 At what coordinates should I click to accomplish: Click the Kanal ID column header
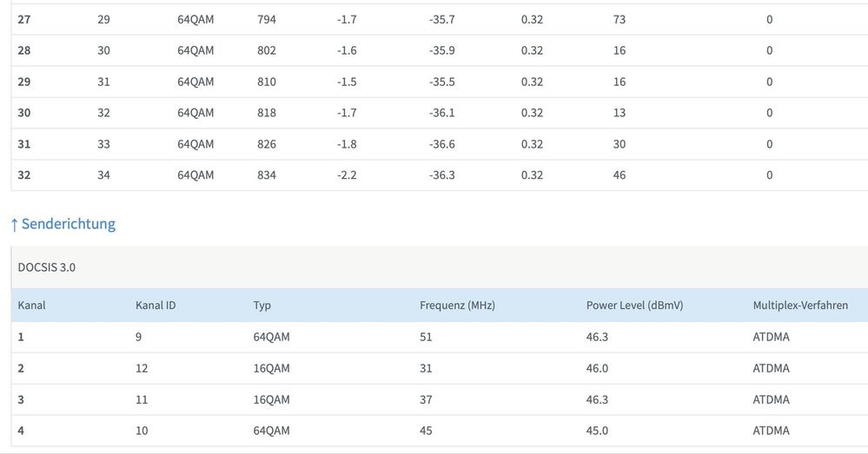[x=156, y=306]
